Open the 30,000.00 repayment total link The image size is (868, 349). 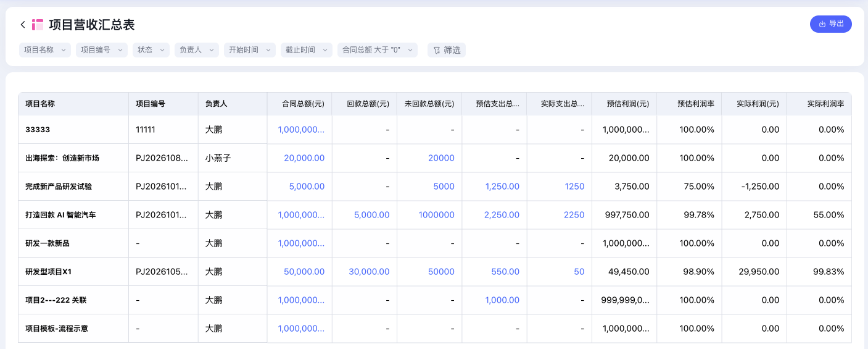pyautogui.click(x=370, y=272)
